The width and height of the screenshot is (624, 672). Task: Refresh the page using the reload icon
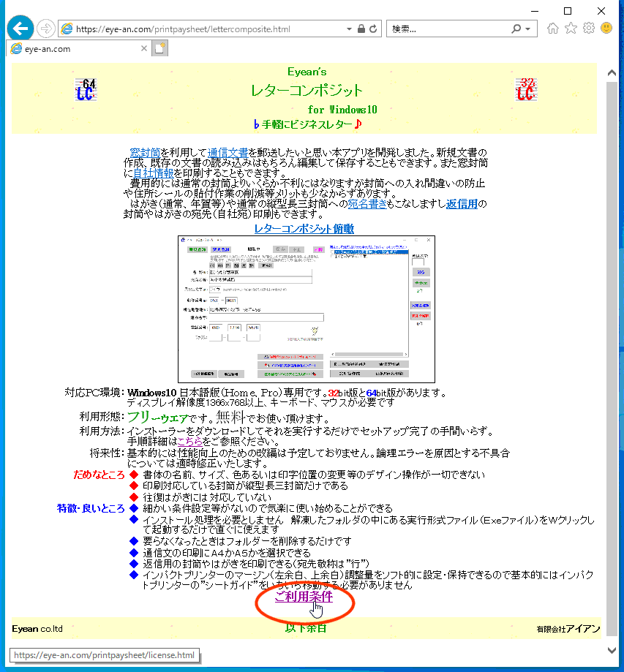pyautogui.click(x=373, y=29)
